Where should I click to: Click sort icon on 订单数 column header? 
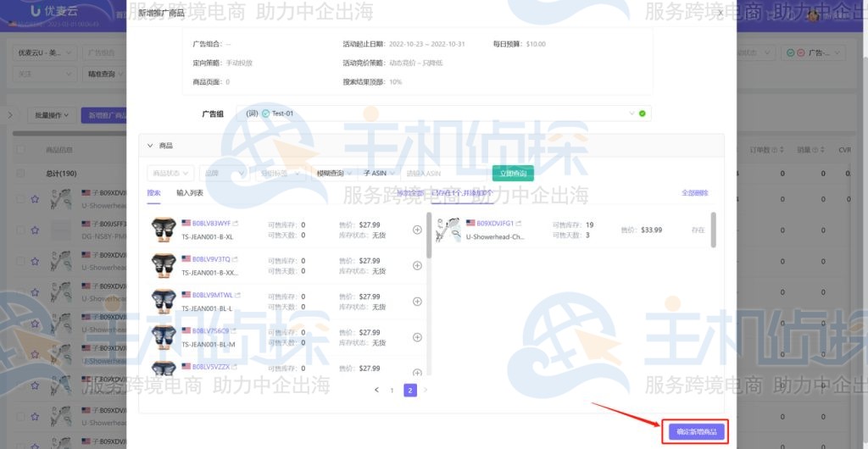pos(782,150)
